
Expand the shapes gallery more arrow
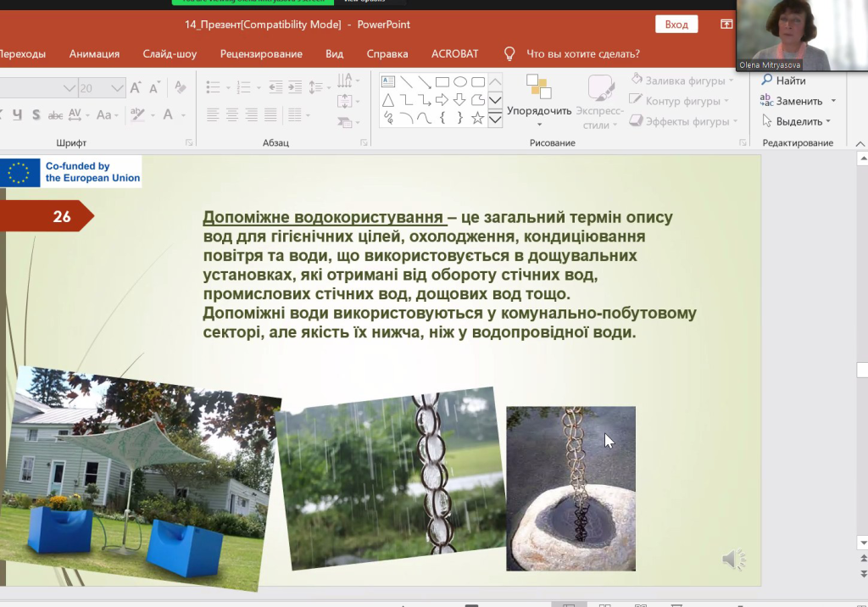coord(495,120)
